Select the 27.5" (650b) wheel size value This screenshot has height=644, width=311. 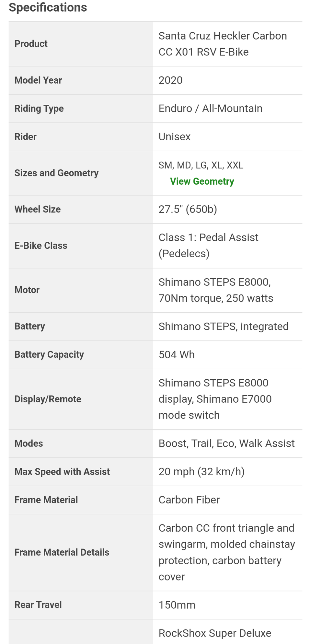[x=188, y=209]
